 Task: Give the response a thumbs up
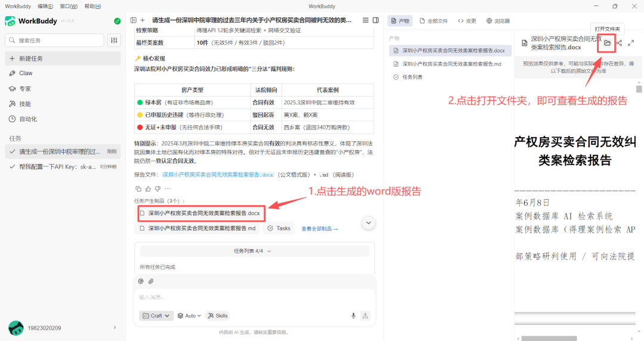[148, 188]
